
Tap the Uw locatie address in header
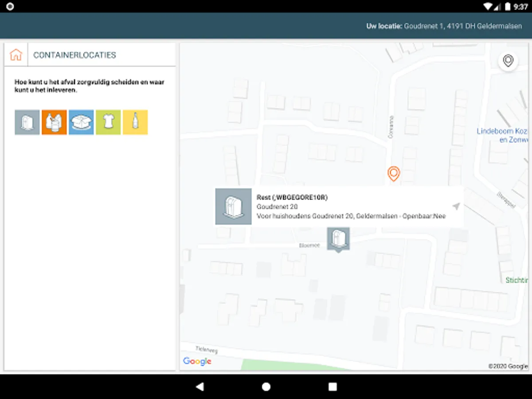point(444,26)
